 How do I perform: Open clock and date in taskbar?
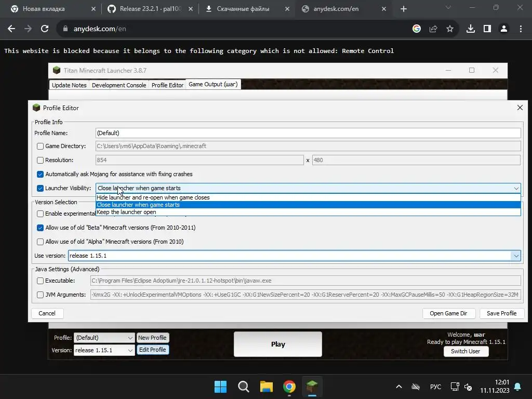[x=495, y=387]
